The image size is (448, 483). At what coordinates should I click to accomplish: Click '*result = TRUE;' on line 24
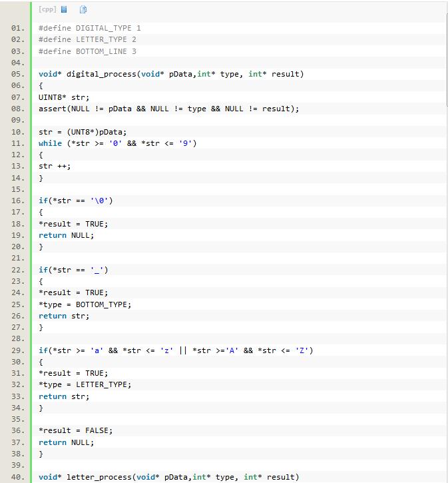point(73,292)
